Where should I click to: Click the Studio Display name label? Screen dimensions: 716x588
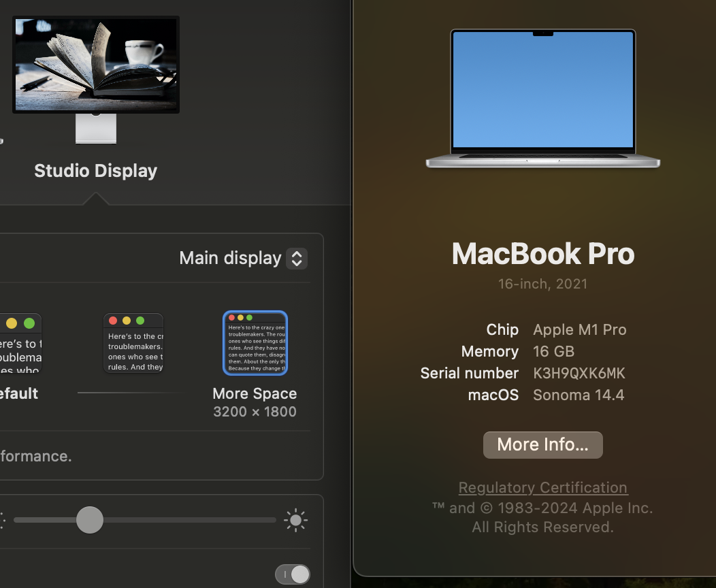96,171
